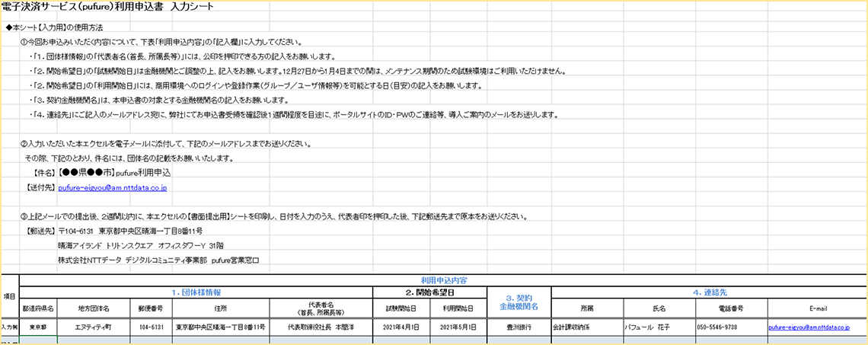Open the pufure-eigyou email link after 送付先
This screenshot has width=868, height=345.
point(113,188)
